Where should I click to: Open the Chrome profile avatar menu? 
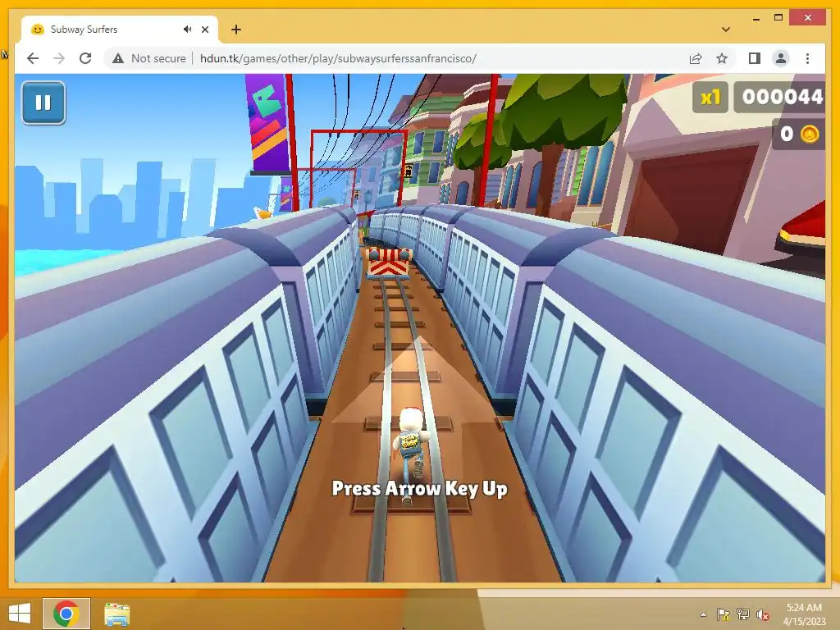[x=781, y=58]
